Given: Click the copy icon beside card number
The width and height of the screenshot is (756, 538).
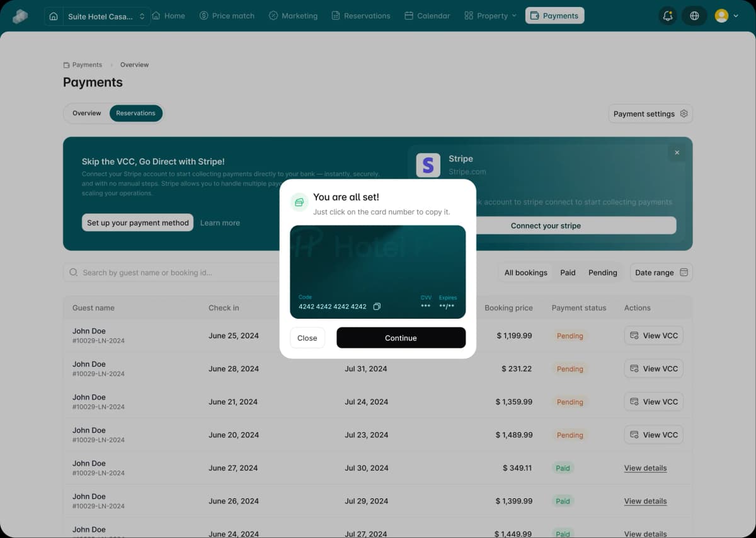Looking at the screenshot, I should 377,307.
